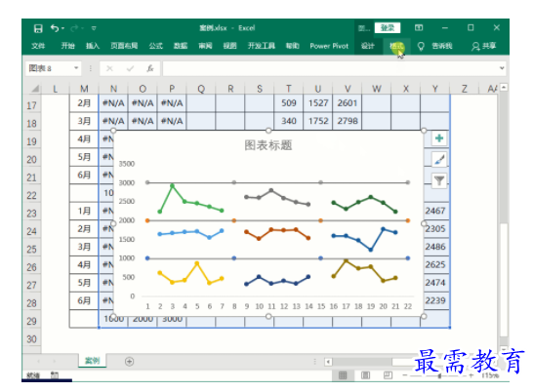This screenshot has width=533, height=392.
Task: Click cell containing 2625
Action: pos(435,264)
